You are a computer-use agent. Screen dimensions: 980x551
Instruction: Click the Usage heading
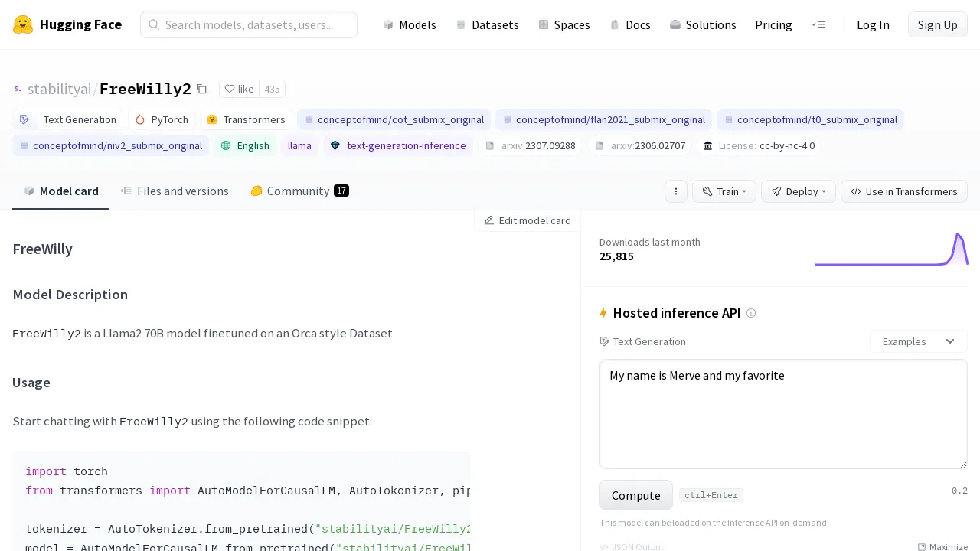(x=31, y=383)
